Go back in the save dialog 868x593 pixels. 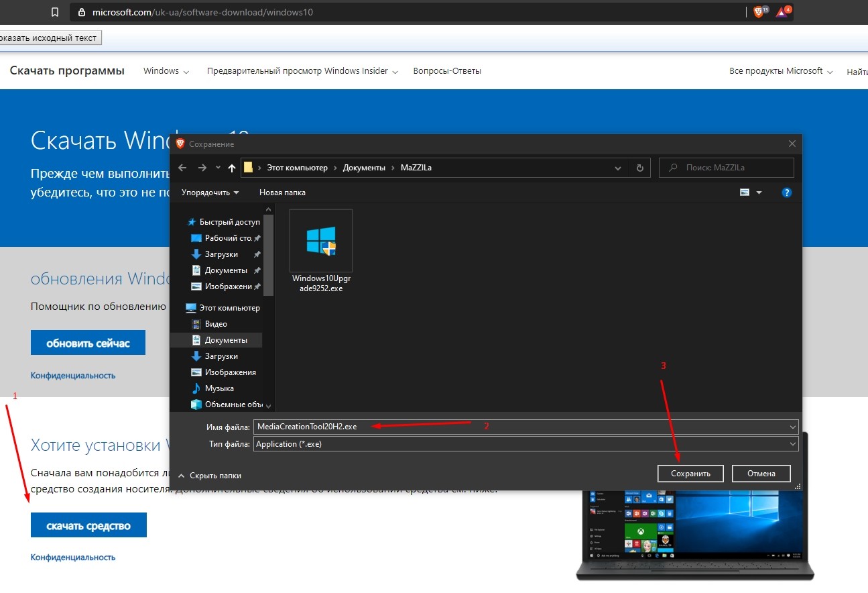click(x=182, y=168)
